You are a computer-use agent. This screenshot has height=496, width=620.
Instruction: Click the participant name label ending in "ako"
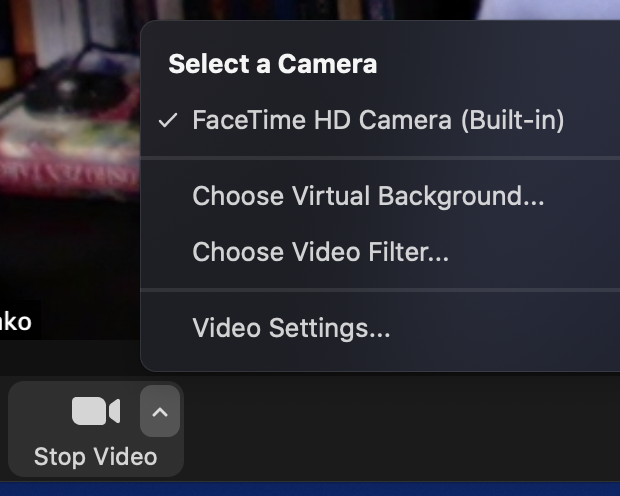point(17,321)
